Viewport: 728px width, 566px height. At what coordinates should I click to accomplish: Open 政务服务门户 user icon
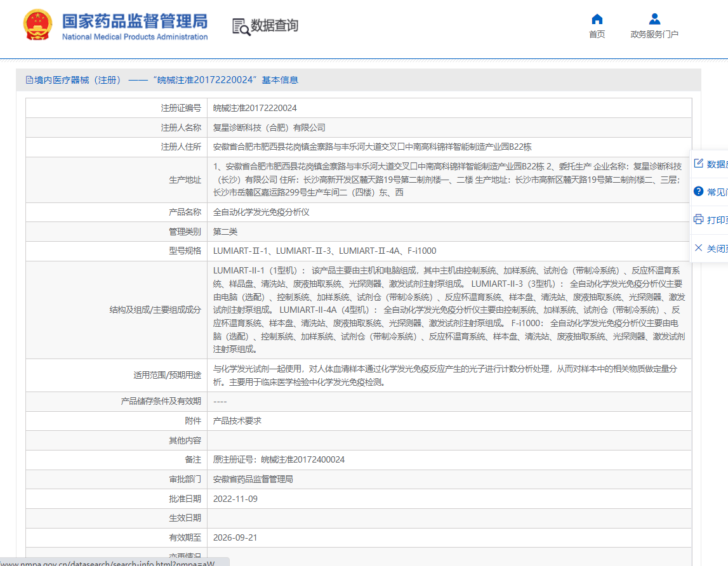654,19
